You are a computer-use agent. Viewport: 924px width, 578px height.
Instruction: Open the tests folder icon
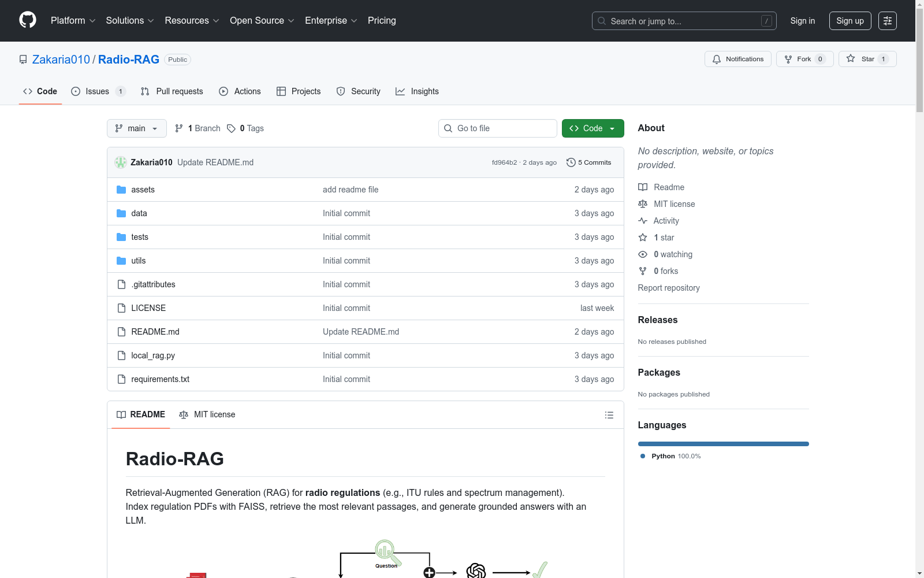tap(121, 237)
